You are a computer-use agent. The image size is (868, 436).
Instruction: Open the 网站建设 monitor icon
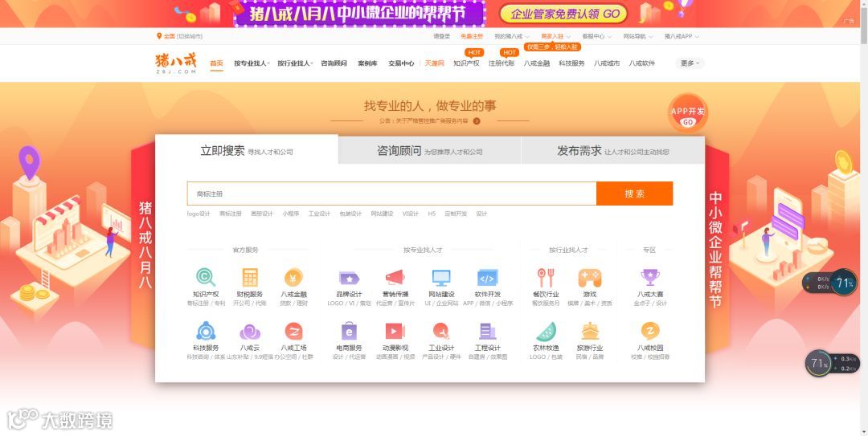[x=441, y=277]
